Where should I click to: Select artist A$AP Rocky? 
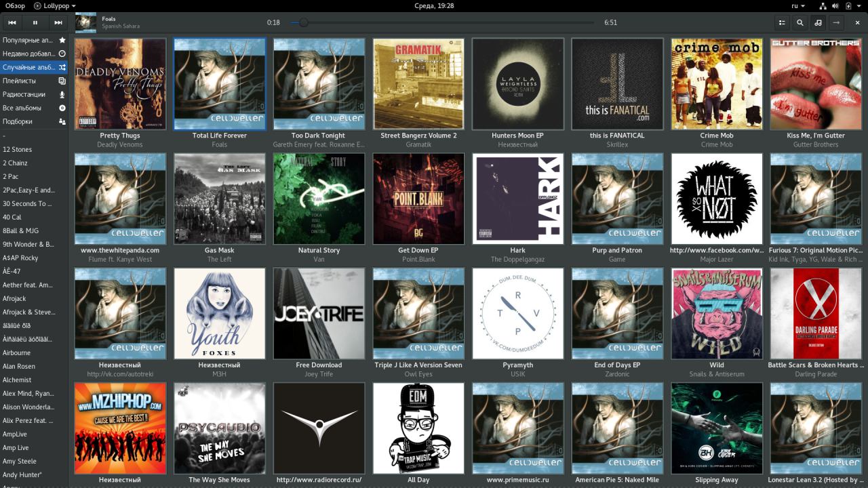(34, 258)
